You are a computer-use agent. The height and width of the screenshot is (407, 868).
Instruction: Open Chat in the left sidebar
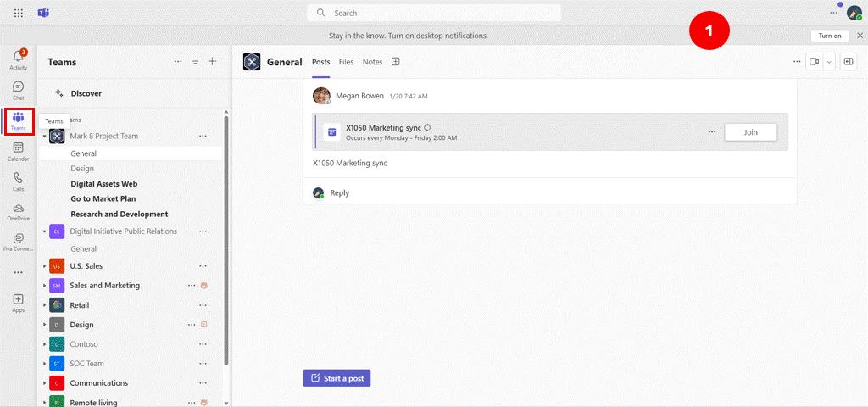(x=19, y=90)
